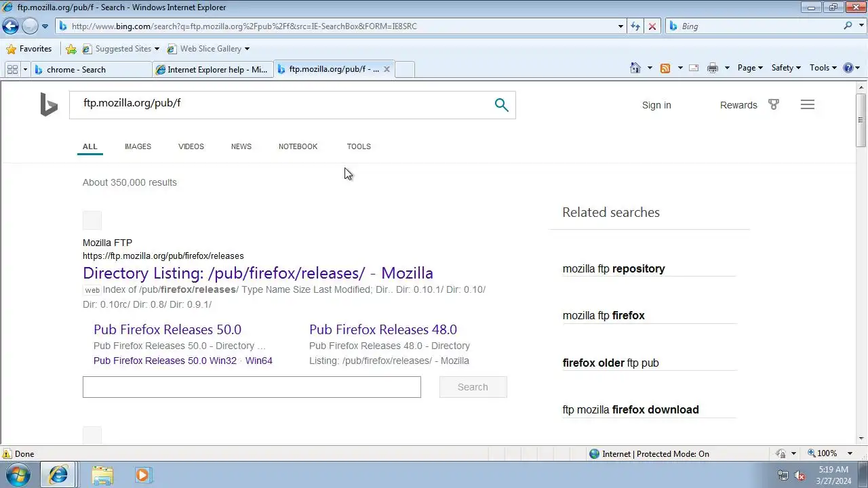Open the search provider dropdown arrow
This screenshot has width=868, height=488.
(861, 26)
